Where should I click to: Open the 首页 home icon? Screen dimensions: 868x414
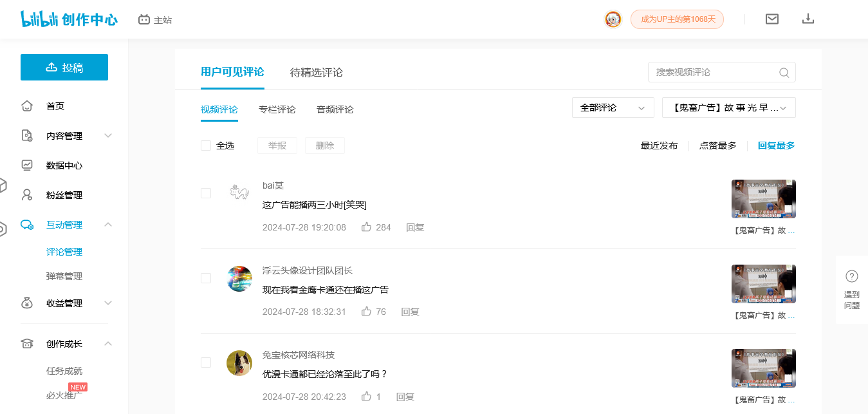27,106
